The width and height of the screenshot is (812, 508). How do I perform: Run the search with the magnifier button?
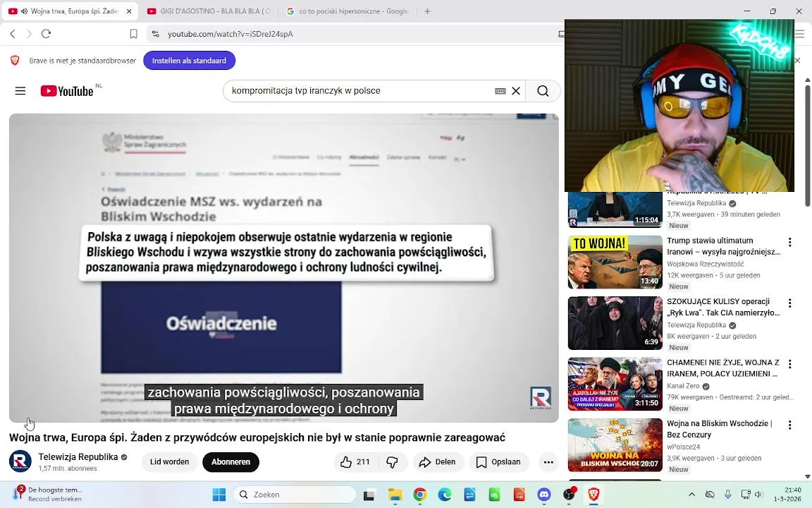tap(543, 91)
